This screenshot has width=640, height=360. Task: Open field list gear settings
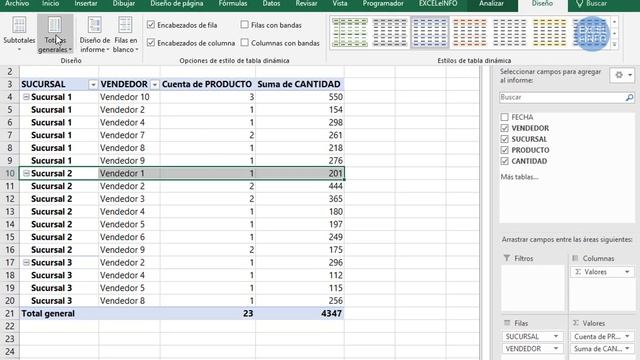(622, 75)
